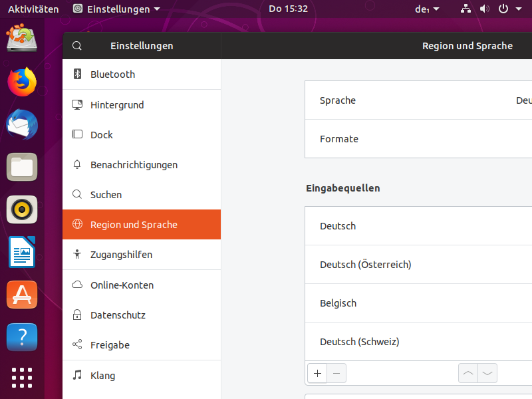Image resolution: width=532 pixels, height=399 pixels.
Task: Select Hintergrund in the sidebar
Action: [x=117, y=105]
